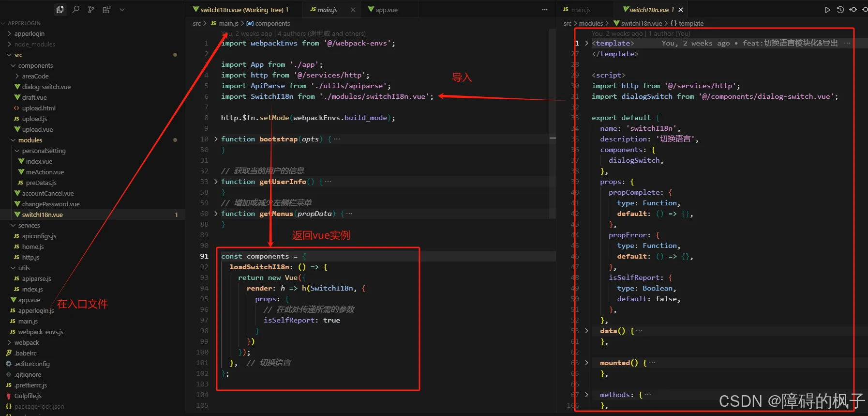Image resolution: width=868 pixels, height=416 pixels.
Task: Click the editor More Actions ellipsis
Action: click(545, 10)
